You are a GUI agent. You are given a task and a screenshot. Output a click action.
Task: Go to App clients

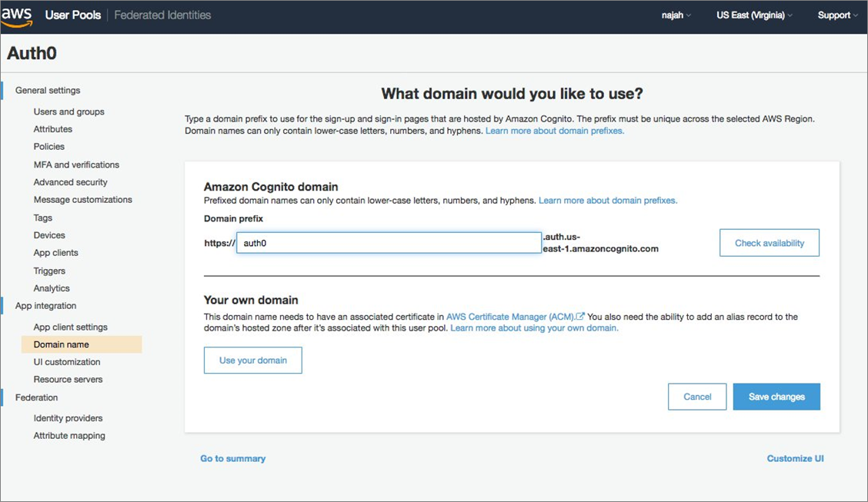[x=56, y=253]
